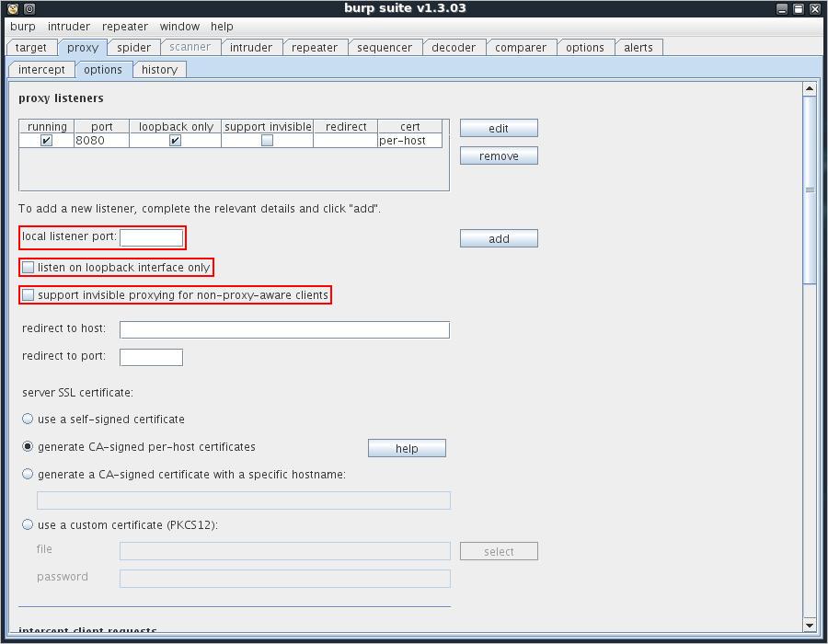Click the redirect to host field
The height and width of the screenshot is (644, 828).
(x=284, y=330)
